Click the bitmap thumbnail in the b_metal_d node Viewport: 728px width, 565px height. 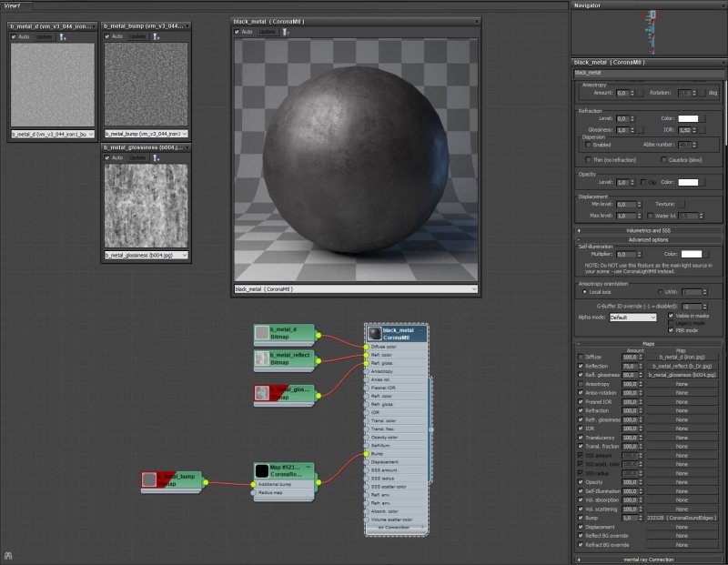click(261, 333)
